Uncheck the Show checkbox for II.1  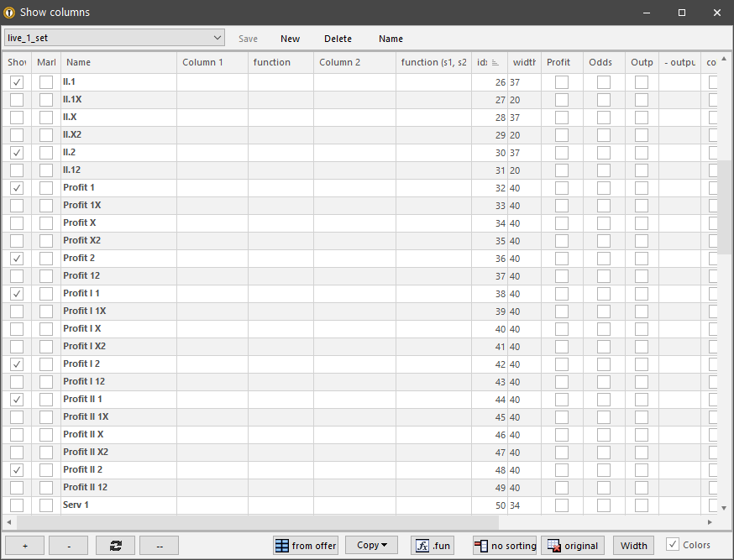pyautogui.click(x=16, y=81)
